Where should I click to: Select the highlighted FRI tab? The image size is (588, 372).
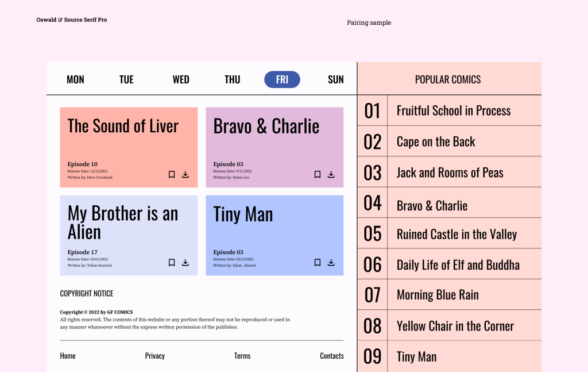coord(282,80)
